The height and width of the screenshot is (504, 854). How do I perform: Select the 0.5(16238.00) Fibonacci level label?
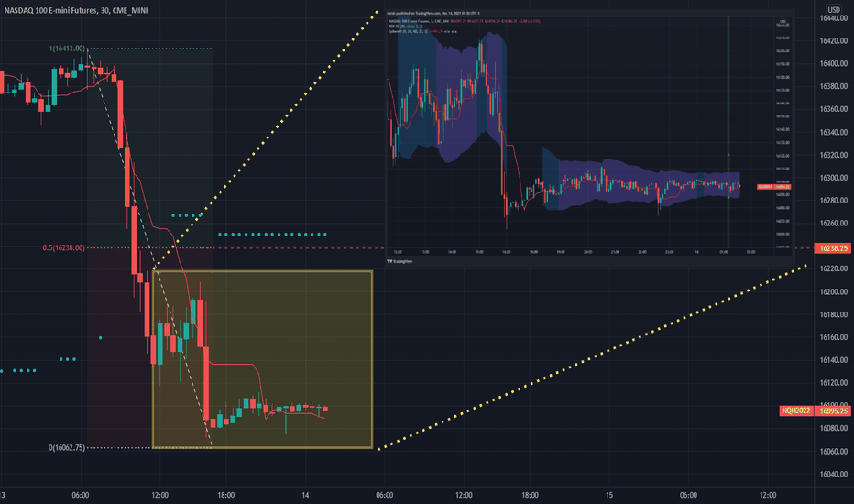64,247
